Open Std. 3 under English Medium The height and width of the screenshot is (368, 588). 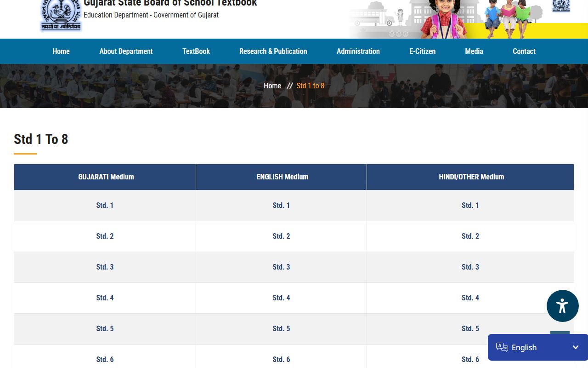(x=281, y=267)
